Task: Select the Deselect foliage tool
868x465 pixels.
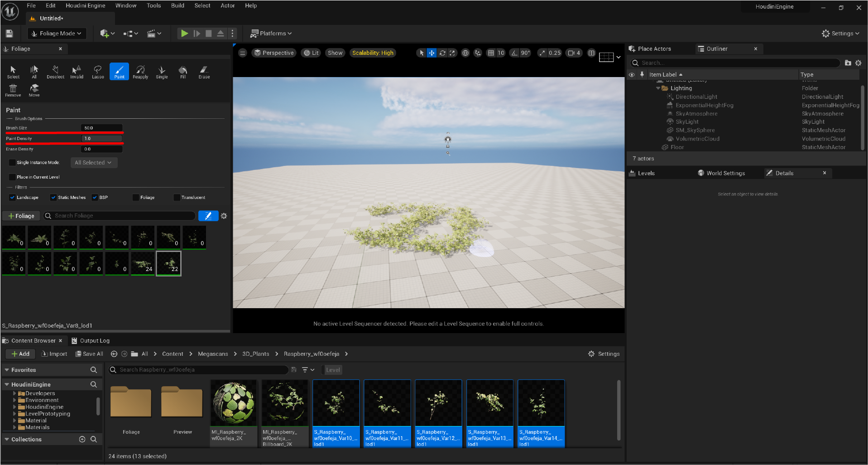Action: (55, 71)
